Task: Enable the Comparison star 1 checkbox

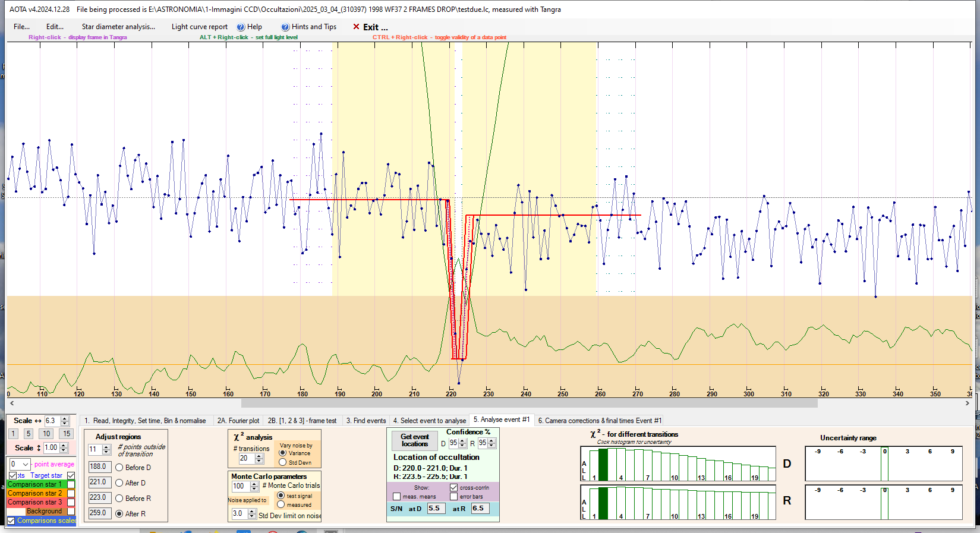Action: (71, 484)
